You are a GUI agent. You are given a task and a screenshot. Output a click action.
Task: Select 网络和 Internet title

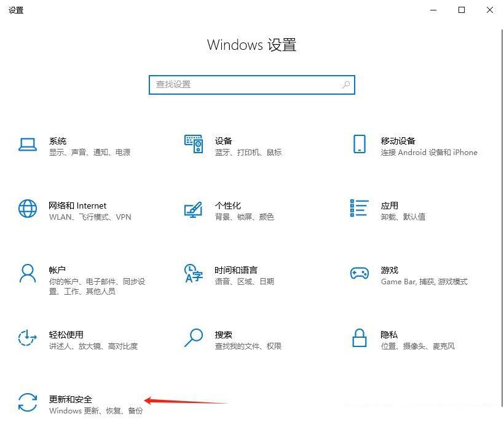(x=77, y=206)
